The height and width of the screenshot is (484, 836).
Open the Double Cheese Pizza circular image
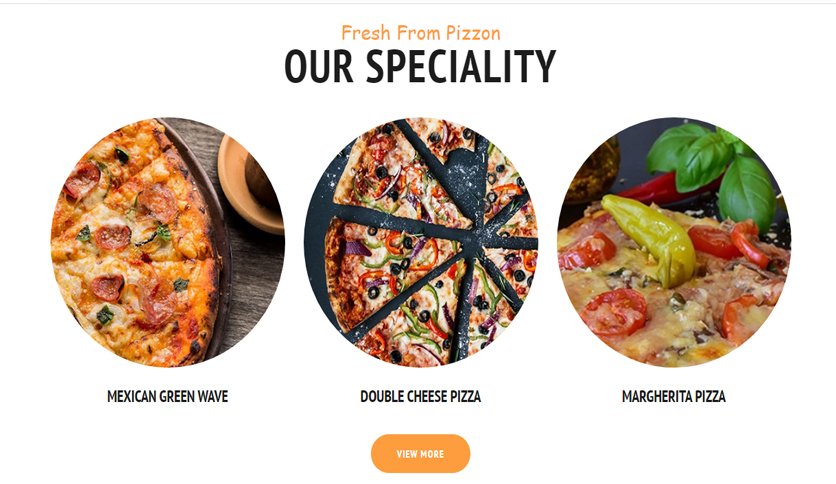(x=421, y=242)
